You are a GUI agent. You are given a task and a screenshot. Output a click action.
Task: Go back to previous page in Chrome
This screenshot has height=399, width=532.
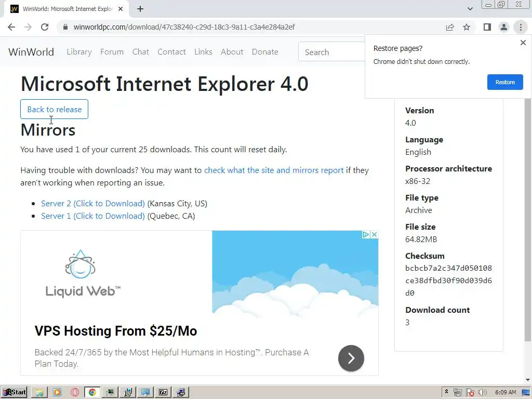point(11,27)
